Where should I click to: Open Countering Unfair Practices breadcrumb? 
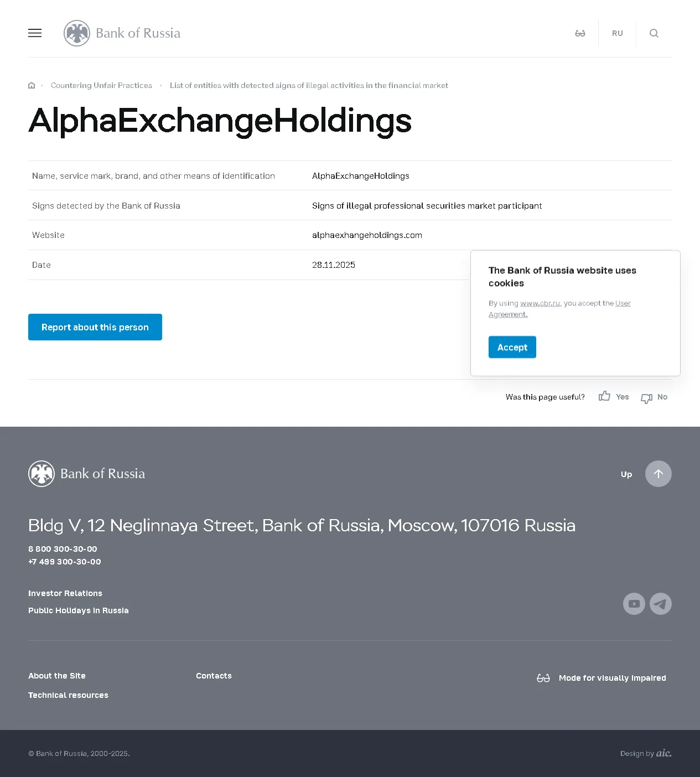click(101, 85)
